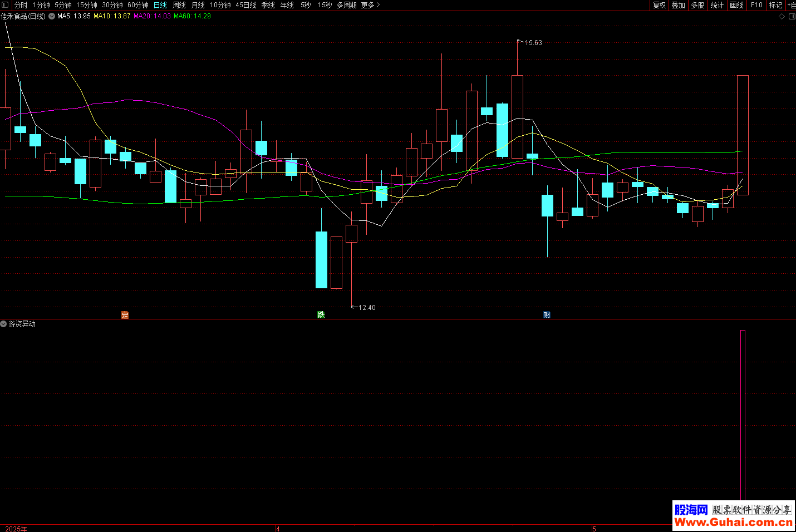Click the MA10: 13.87 label
The image size is (796, 532).
tap(112, 16)
